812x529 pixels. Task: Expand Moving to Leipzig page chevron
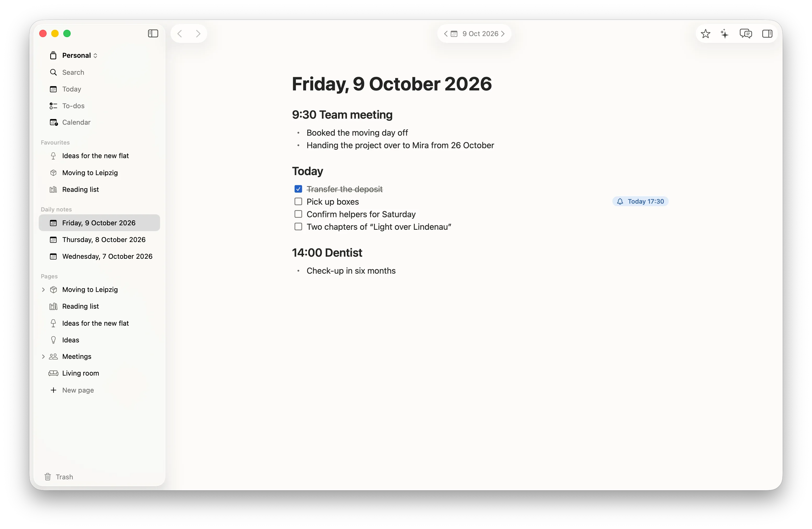pyautogui.click(x=43, y=289)
